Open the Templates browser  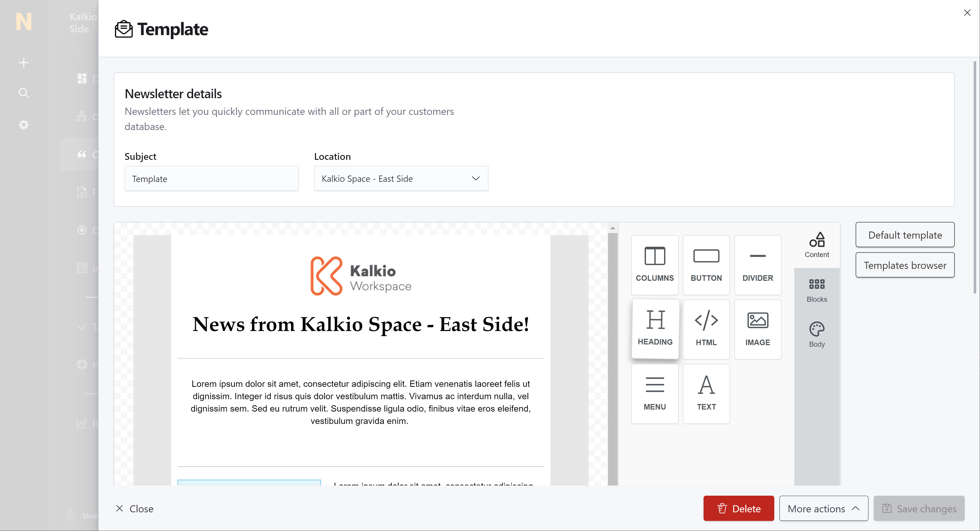point(905,265)
